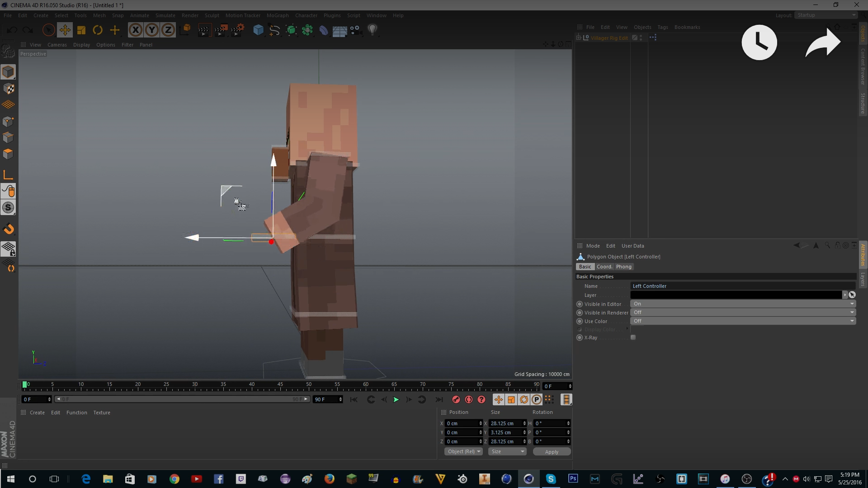Render to Picture Viewer
Screen dimensions: 868x488
tap(221, 30)
